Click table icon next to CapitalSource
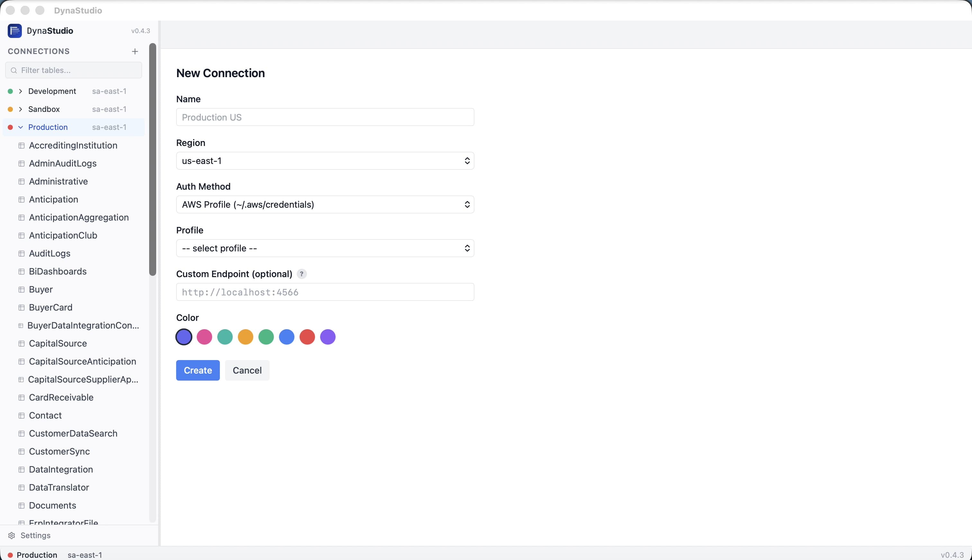Viewport: 972px width, 560px height. tap(22, 343)
